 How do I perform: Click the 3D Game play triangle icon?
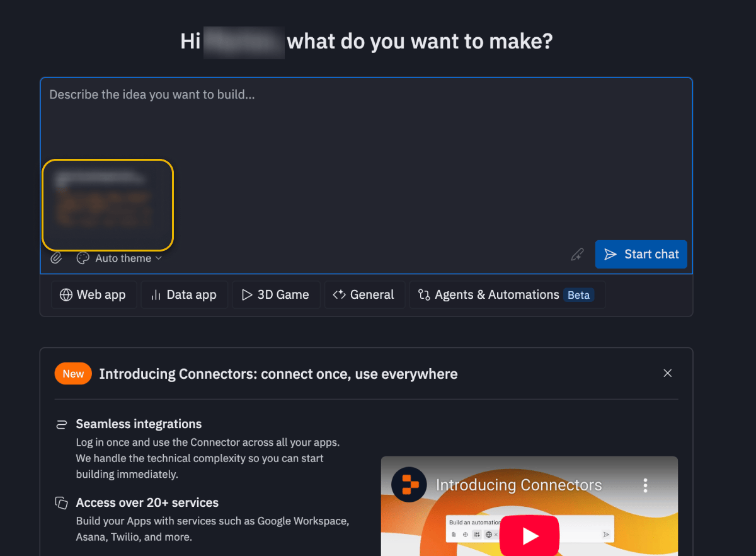coord(247,294)
